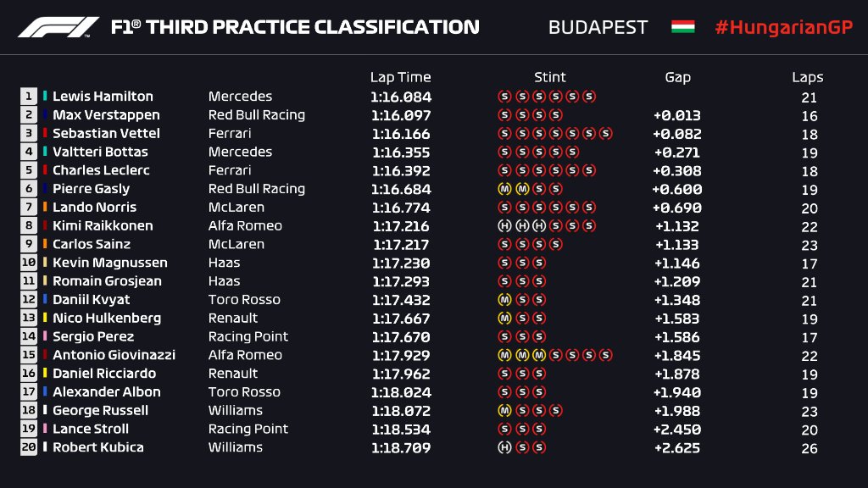868x488 pixels.
Task: Select the Gap column header
Action: tap(677, 77)
